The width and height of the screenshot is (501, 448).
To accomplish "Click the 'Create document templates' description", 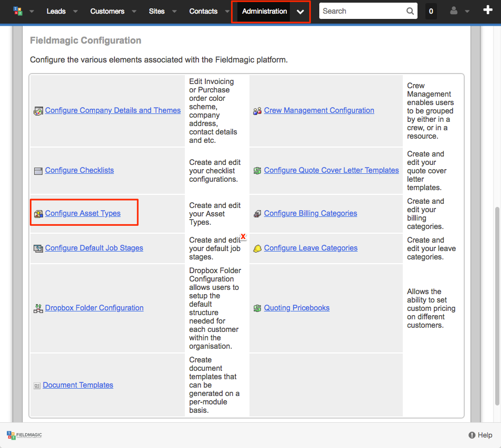I will pyautogui.click(x=214, y=385).
